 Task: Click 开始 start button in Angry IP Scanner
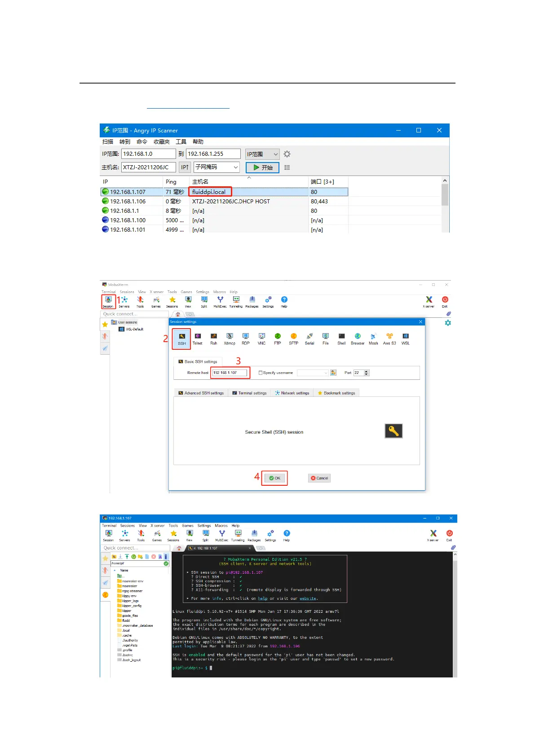coord(262,167)
